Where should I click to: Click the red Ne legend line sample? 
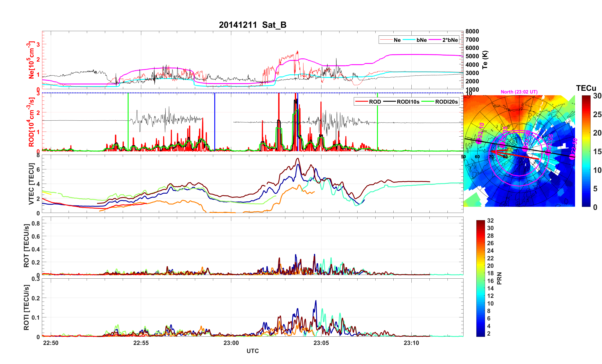pyautogui.click(x=386, y=40)
